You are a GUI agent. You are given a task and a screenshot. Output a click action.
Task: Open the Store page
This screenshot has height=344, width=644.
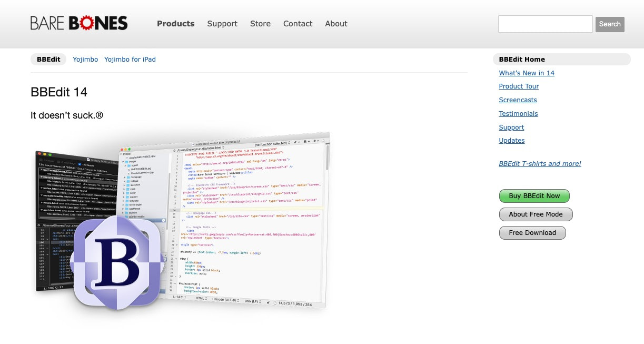(260, 24)
